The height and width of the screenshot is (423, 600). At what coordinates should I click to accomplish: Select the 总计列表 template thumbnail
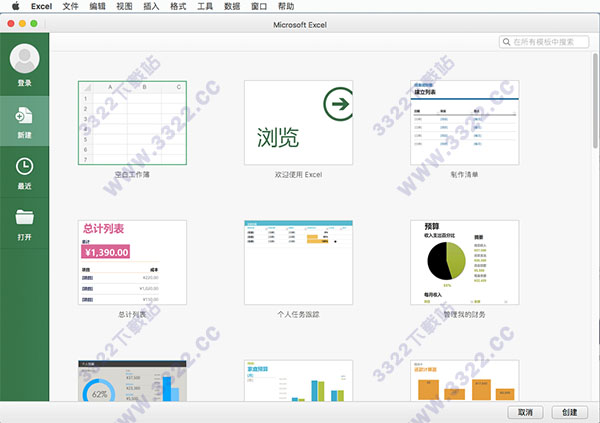(132, 263)
